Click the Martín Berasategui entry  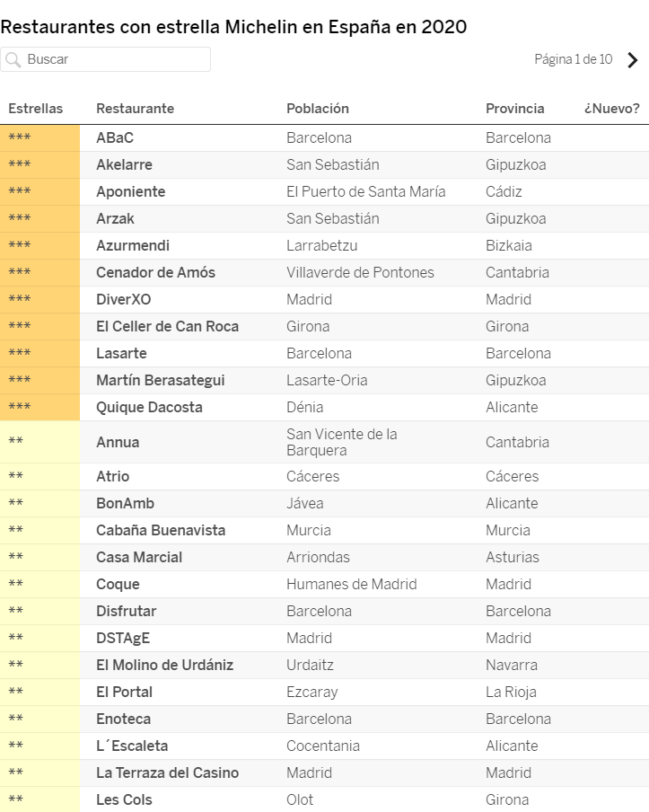160,381
